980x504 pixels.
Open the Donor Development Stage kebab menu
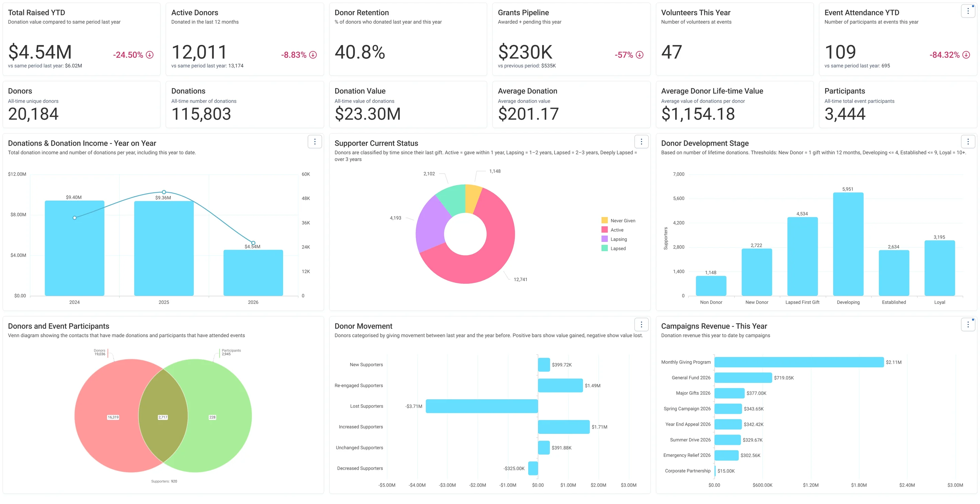tap(968, 142)
